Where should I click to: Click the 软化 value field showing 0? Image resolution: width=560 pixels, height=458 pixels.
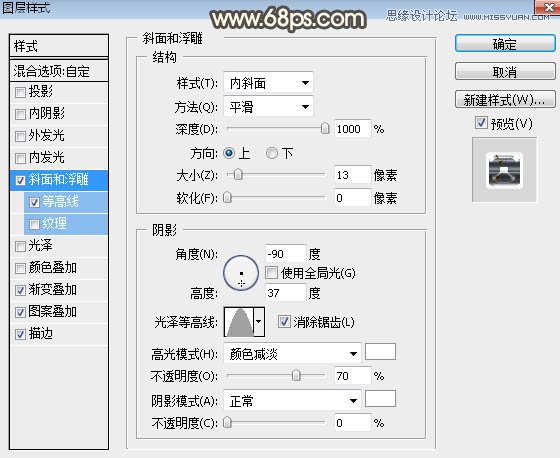(x=352, y=198)
